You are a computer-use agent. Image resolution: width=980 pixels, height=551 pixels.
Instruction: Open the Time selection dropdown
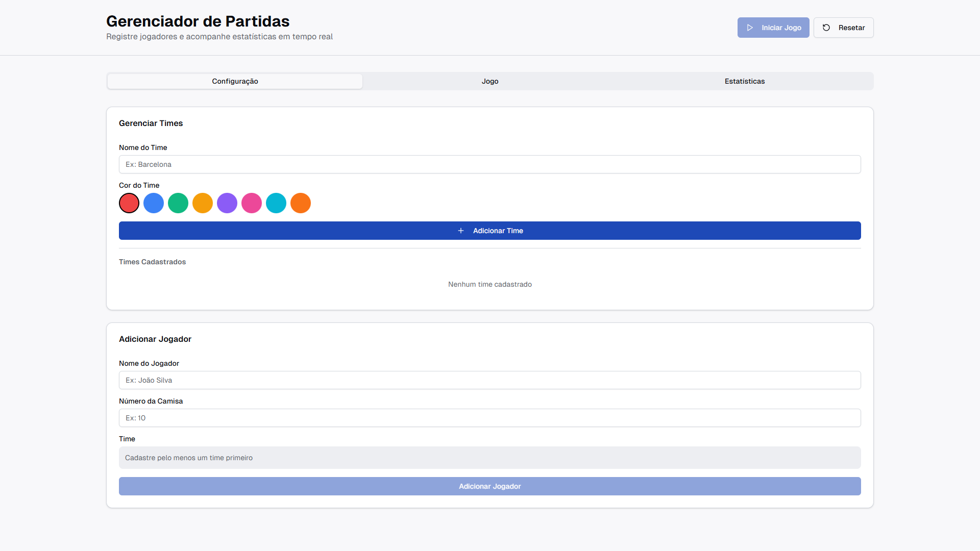click(490, 458)
